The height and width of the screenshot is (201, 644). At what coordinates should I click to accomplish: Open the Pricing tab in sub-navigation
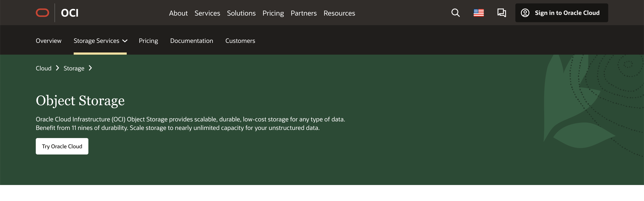coord(148,41)
